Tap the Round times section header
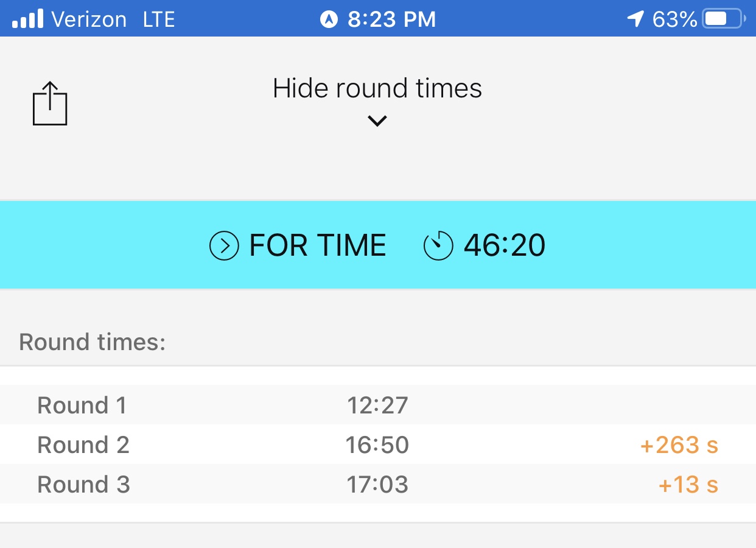This screenshot has height=548, width=756. coord(93,342)
